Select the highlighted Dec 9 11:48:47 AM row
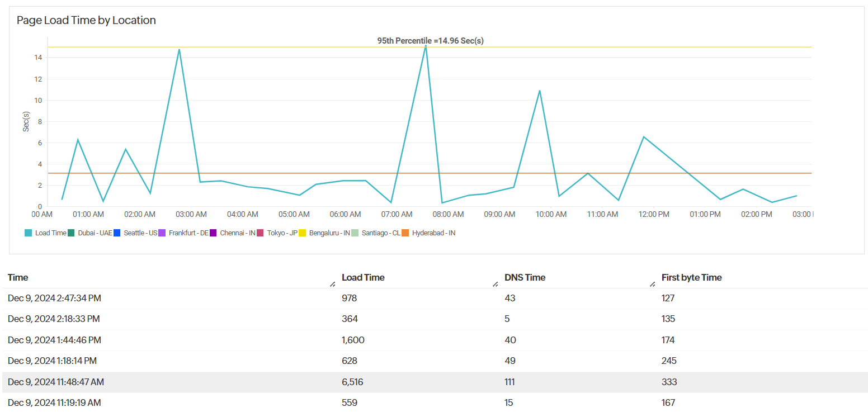868x412 pixels. coord(224,382)
